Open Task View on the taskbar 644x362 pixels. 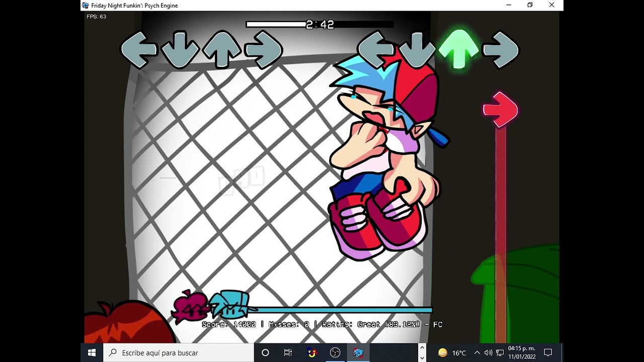[288, 352]
